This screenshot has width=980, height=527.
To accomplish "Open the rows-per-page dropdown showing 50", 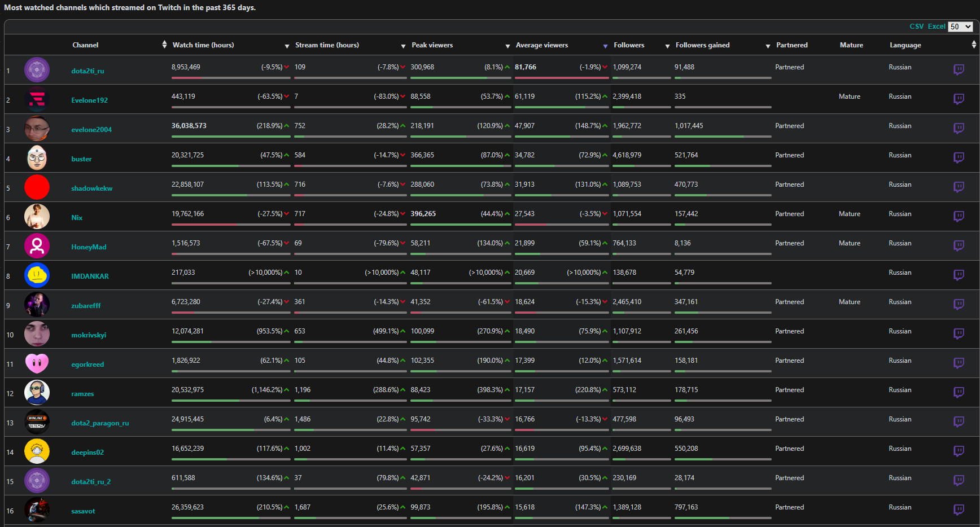I will (960, 27).
